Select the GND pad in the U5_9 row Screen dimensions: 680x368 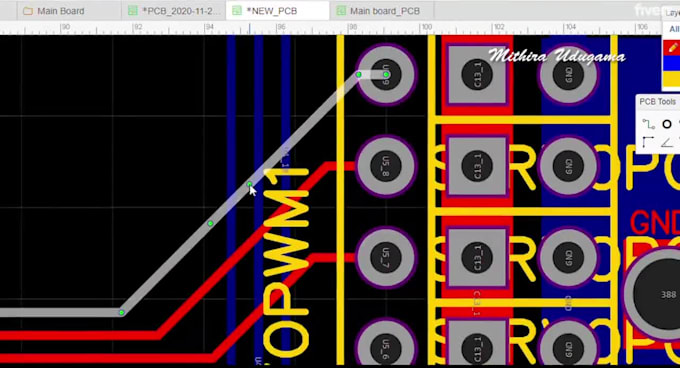[569, 75]
